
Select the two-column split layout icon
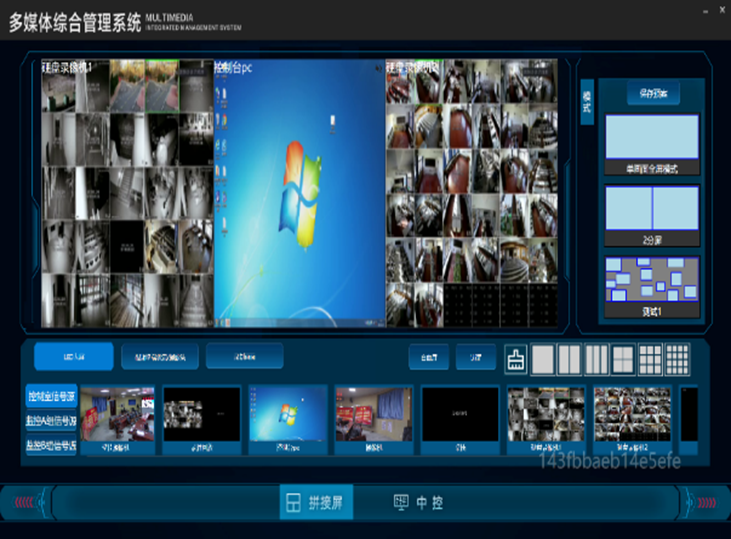[x=569, y=358]
